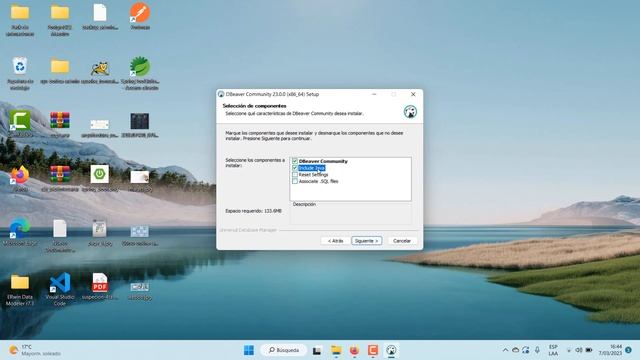The height and width of the screenshot is (360, 640).
Task: Cancel the DBeaver setup
Action: [402, 241]
